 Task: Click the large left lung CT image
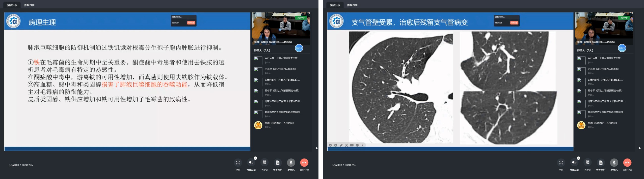point(401,87)
